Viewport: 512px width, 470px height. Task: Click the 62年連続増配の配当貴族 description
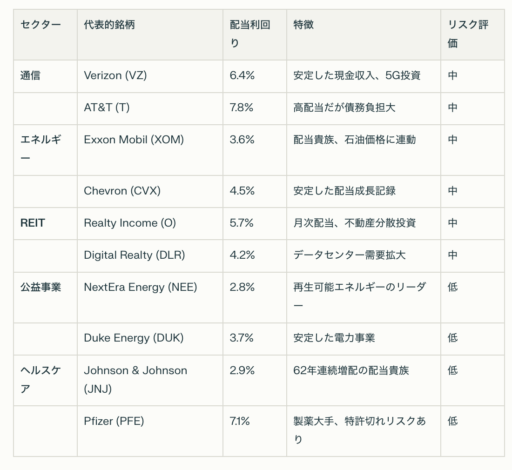(351, 371)
